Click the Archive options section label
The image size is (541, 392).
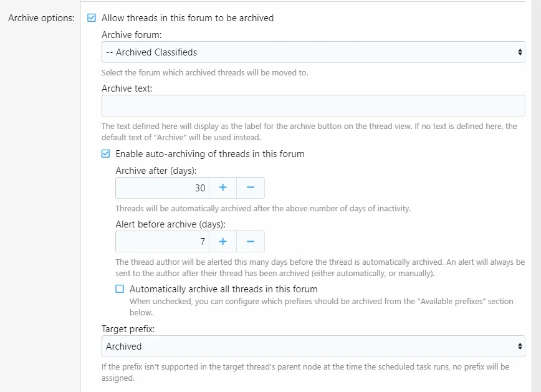[x=41, y=18]
